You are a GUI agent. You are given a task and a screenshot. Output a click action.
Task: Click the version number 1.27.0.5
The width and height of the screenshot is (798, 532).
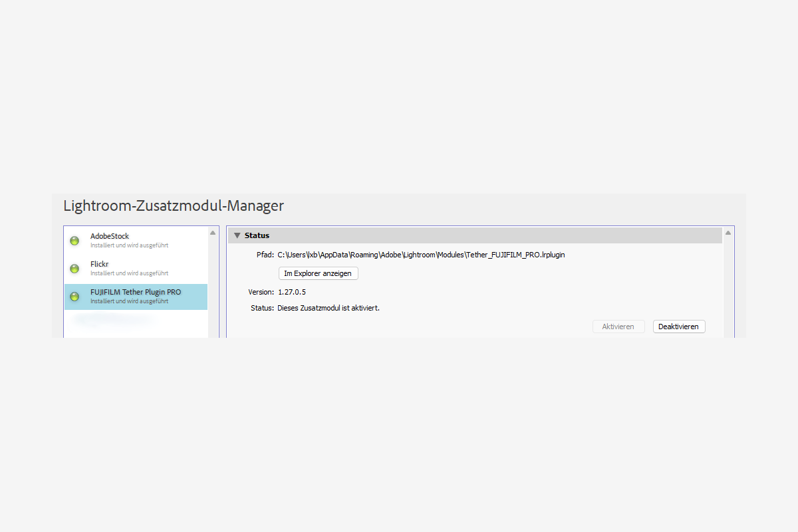click(x=292, y=292)
